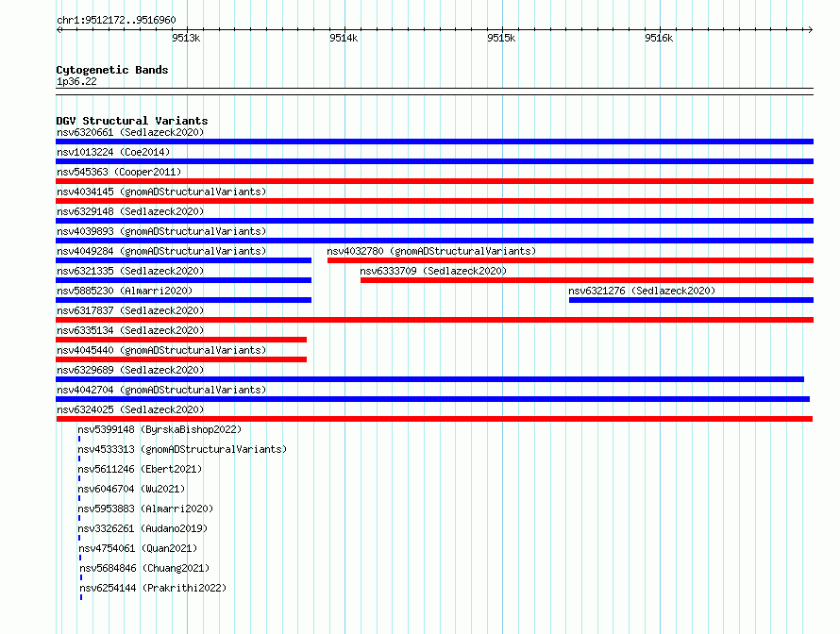Screen dimensions: 840x634
Task: Open variant nsv5885230 (Almarri2020) label
Action: pos(125,291)
